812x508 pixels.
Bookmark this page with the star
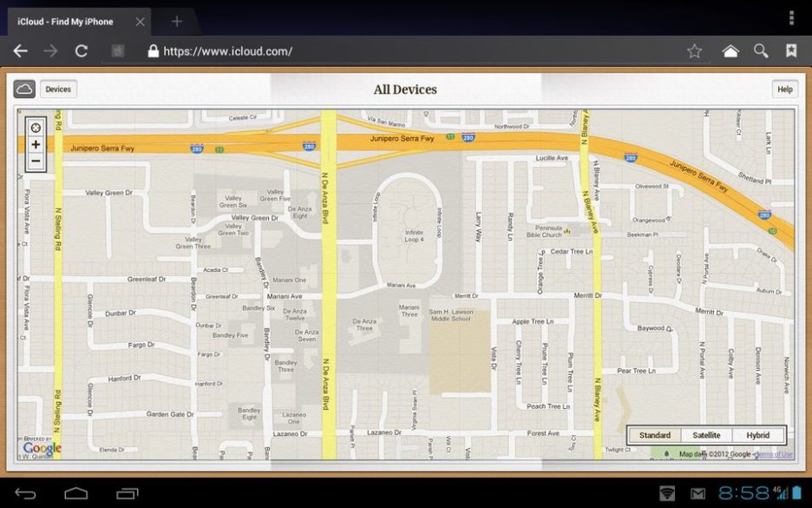(x=694, y=50)
